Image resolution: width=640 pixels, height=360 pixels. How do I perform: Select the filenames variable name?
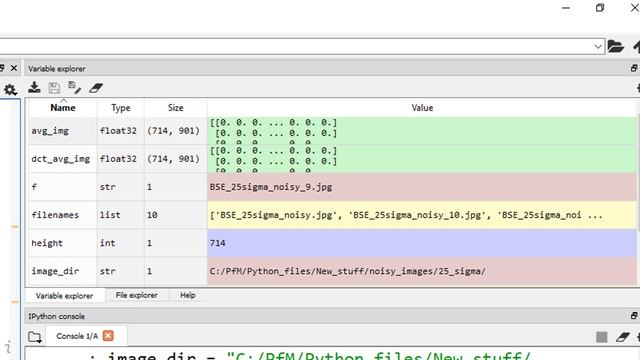(55, 215)
